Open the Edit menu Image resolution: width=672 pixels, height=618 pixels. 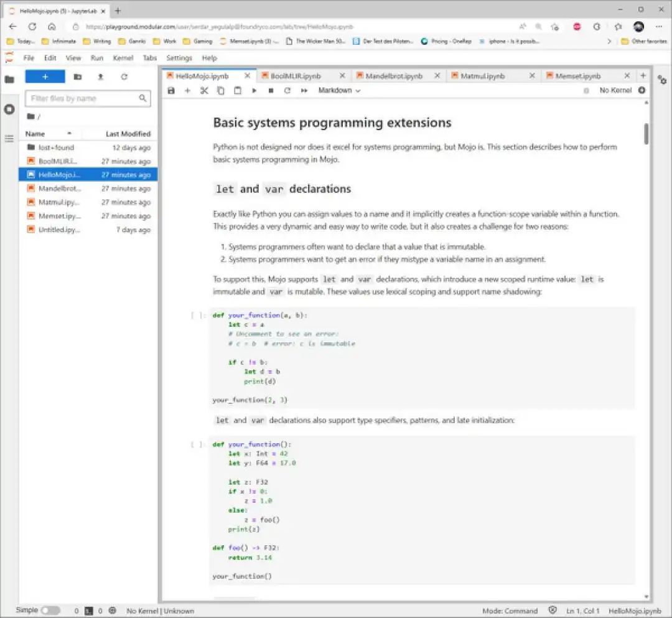click(x=50, y=58)
